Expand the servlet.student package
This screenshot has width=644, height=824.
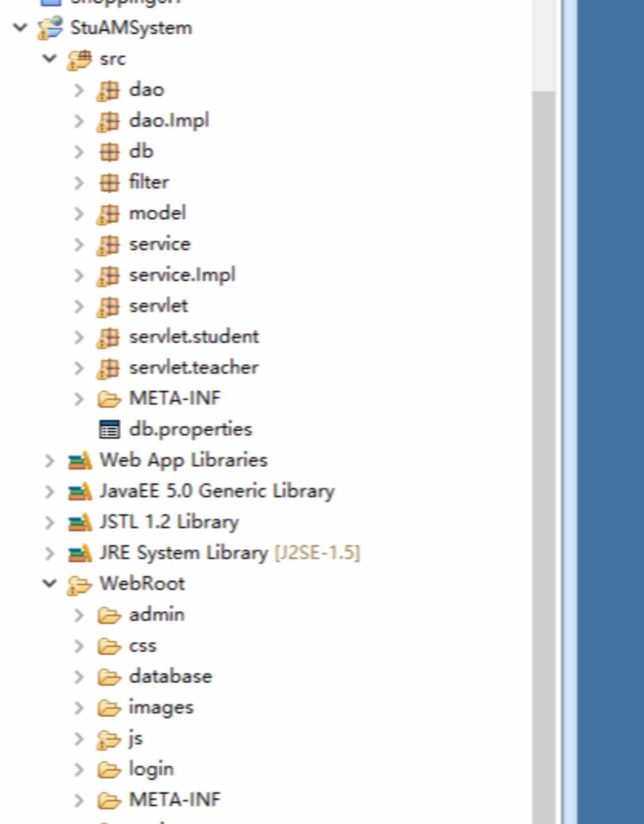(x=79, y=337)
